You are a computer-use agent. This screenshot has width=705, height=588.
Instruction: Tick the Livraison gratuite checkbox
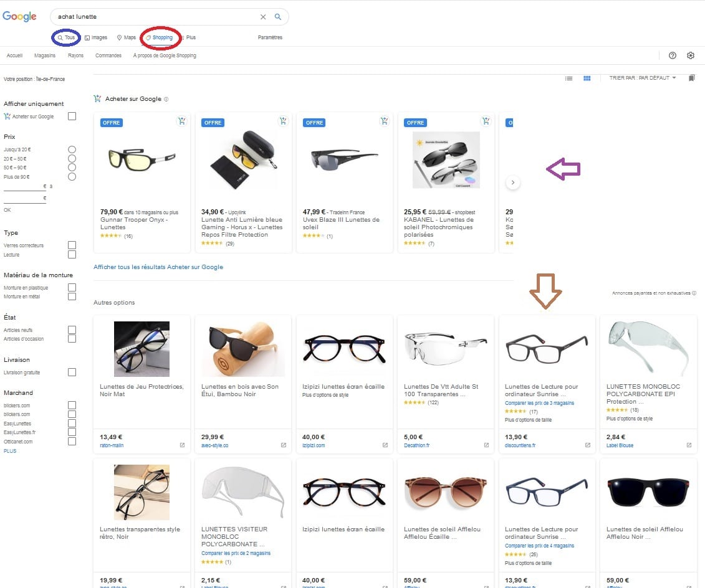[72, 372]
